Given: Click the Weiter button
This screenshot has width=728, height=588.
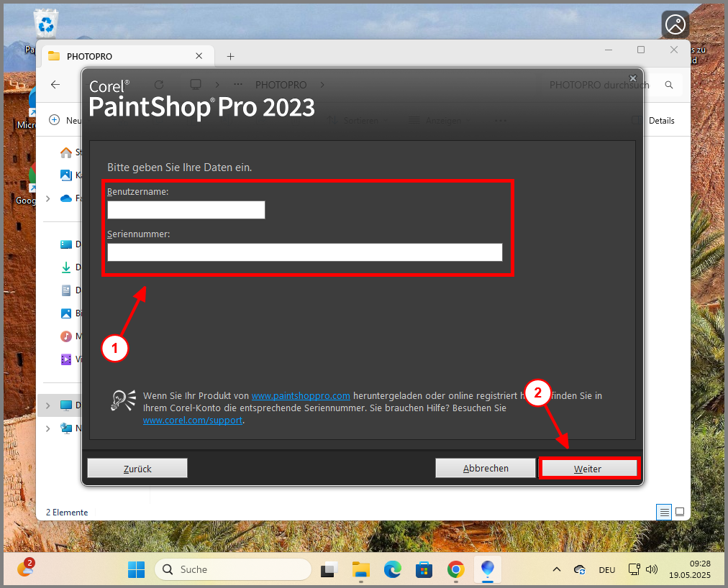Looking at the screenshot, I should pos(588,468).
